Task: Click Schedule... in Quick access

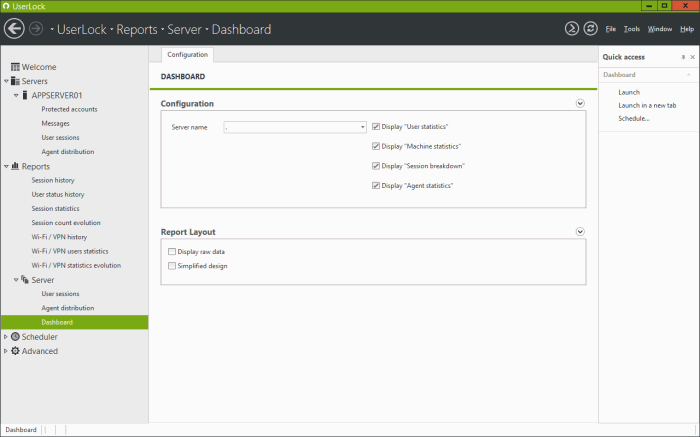Action: [634, 118]
